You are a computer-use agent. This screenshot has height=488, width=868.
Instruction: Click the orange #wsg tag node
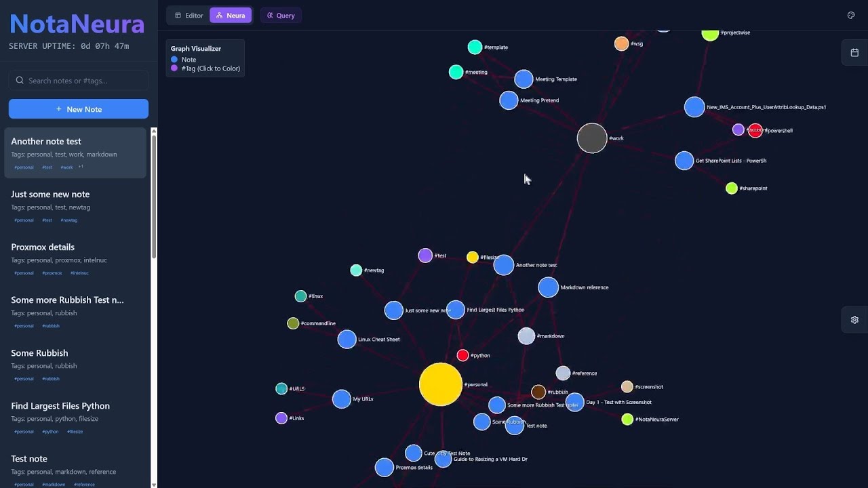[621, 43]
